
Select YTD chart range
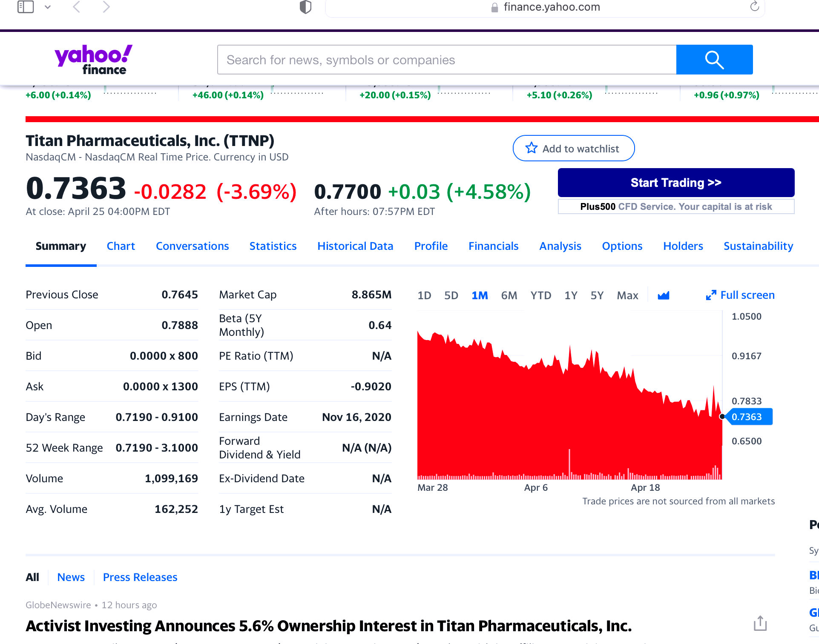pos(541,295)
